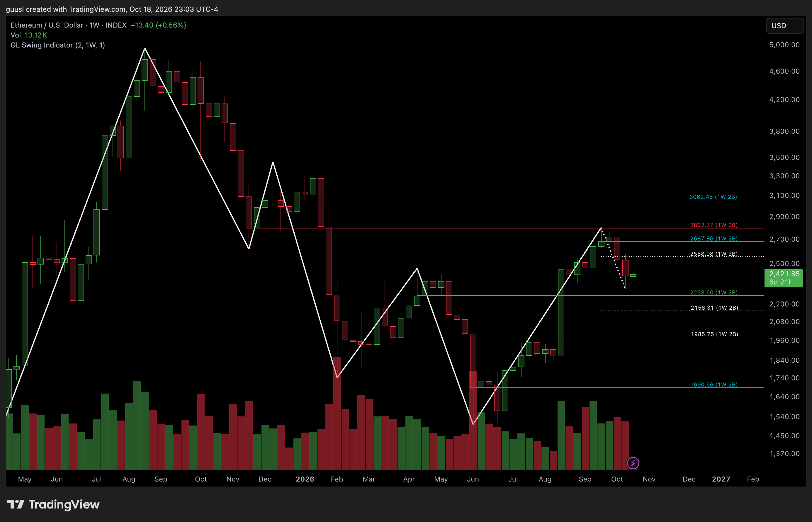Click the 1985.75 (1W 2B) level label
Image resolution: width=812 pixels, height=522 pixels.
714,334
